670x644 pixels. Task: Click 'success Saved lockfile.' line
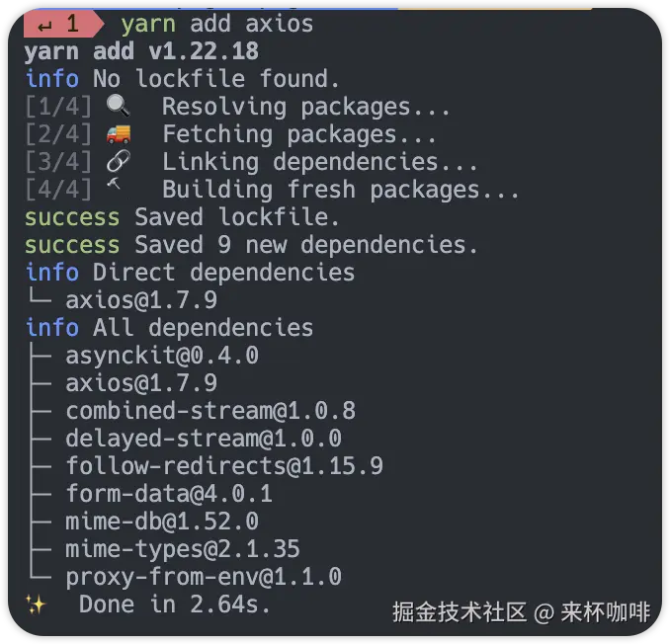coord(182,216)
